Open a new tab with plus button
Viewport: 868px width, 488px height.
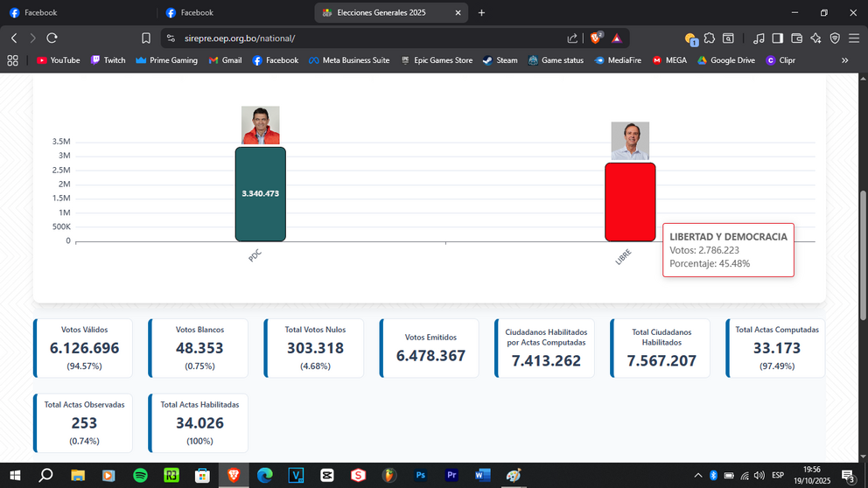(481, 13)
